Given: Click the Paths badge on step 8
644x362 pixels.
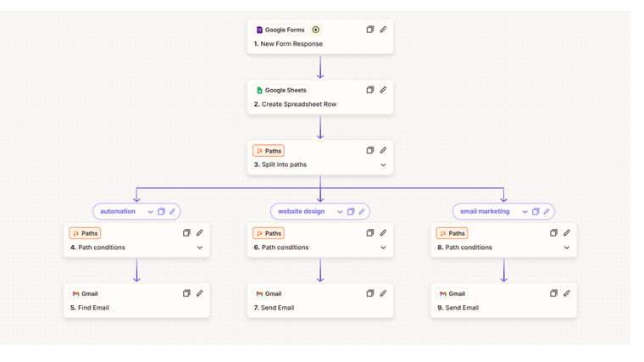Looking at the screenshot, I should [x=452, y=233].
